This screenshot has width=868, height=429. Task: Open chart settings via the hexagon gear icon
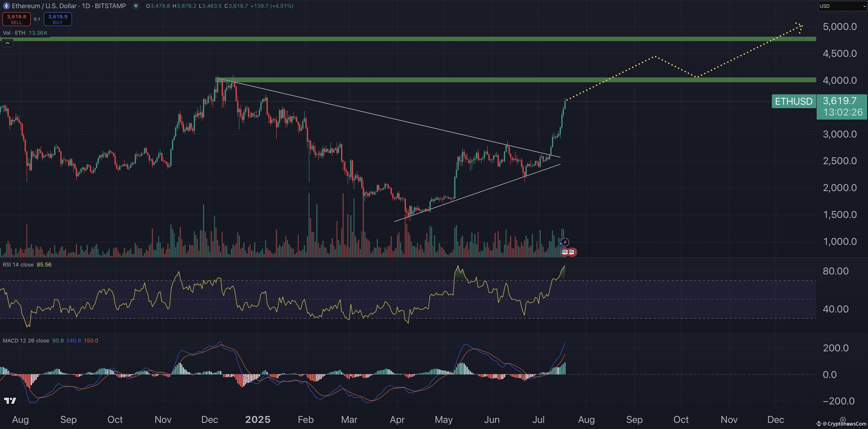click(x=843, y=420)
